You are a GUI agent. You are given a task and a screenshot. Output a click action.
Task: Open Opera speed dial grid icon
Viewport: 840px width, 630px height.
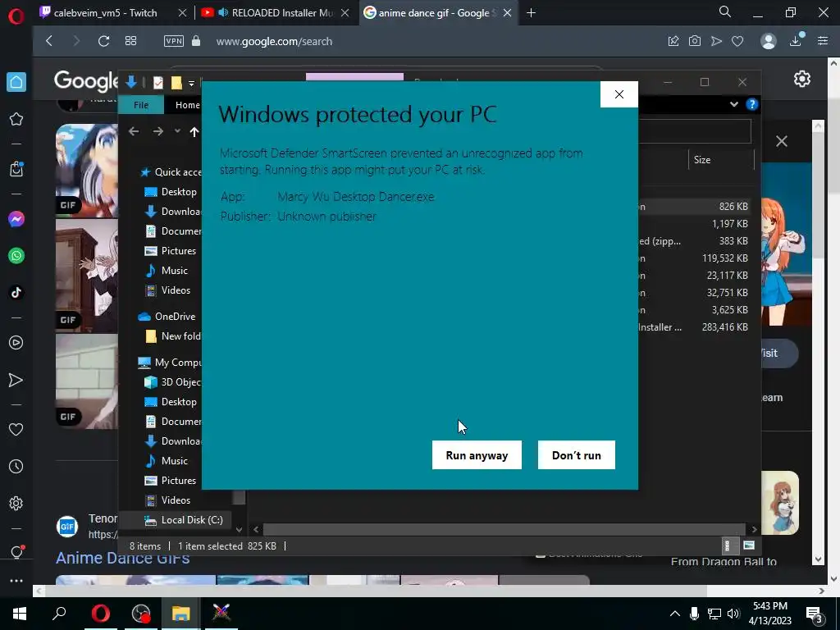pos(130,41)
